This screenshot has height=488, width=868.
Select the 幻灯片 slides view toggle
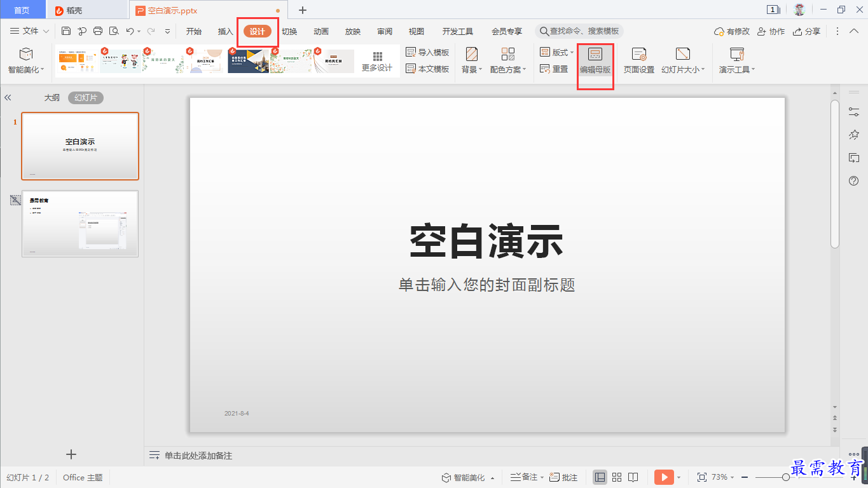[86, 98]
